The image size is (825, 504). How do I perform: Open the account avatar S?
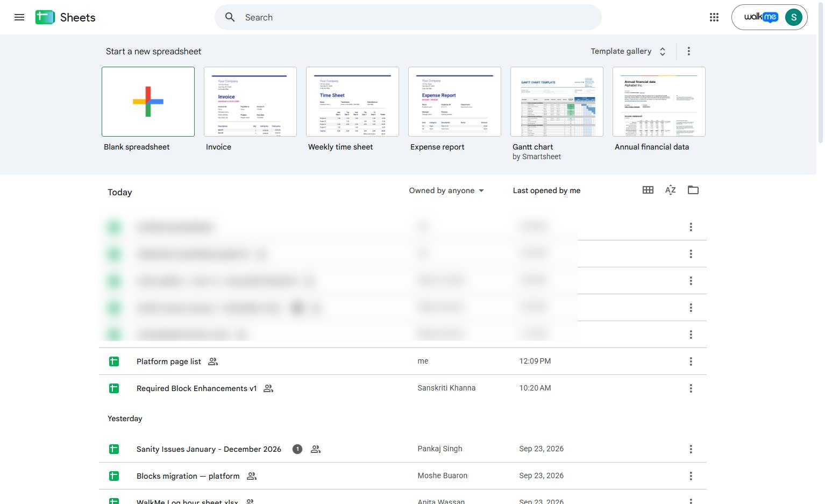tap(793, 17)
